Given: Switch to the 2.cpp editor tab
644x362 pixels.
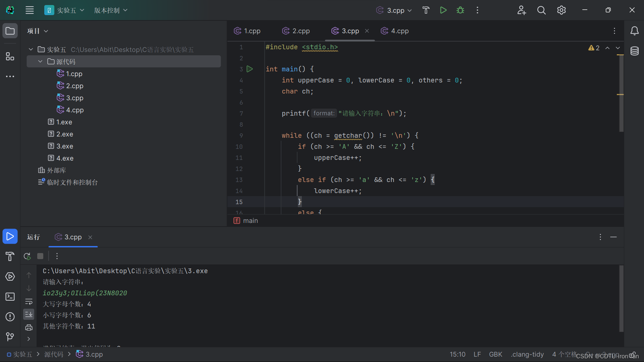Looking at the screenshot, I should pyautogui.click(x=296, y=31).
